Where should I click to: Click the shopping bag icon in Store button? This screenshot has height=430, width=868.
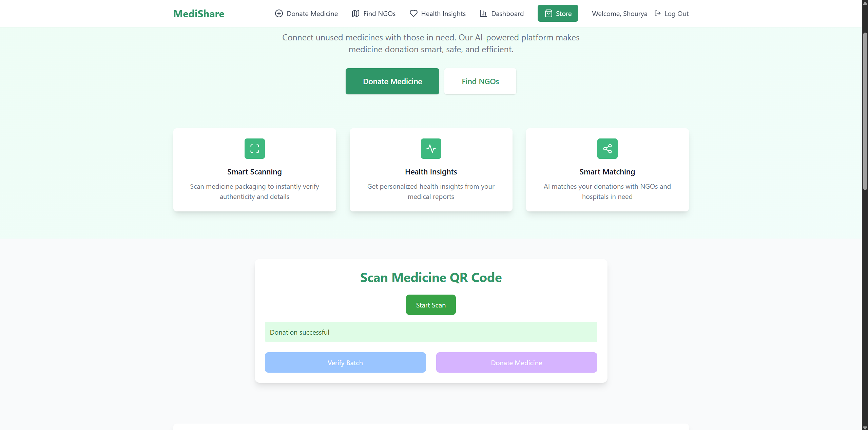[548, 13]
